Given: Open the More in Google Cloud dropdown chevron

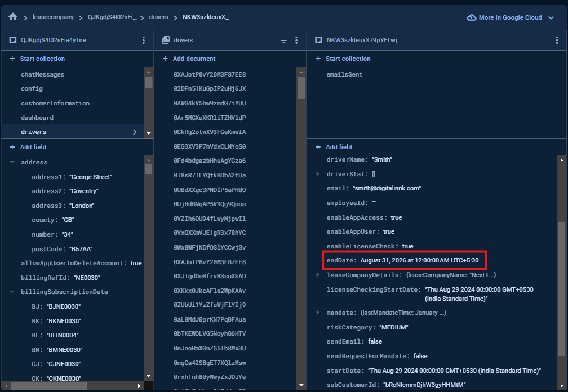Looking at the screenshot, I should tap(551, 17).
